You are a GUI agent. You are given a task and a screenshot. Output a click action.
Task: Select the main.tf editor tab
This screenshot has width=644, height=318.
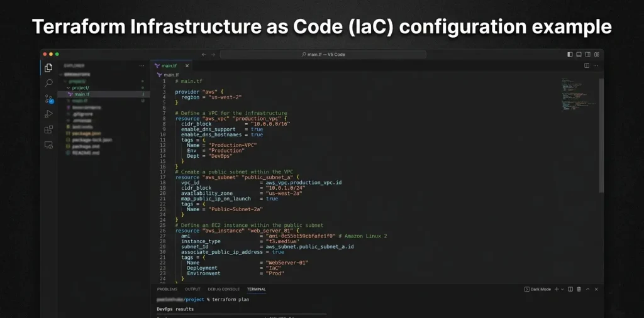(171, 65)
